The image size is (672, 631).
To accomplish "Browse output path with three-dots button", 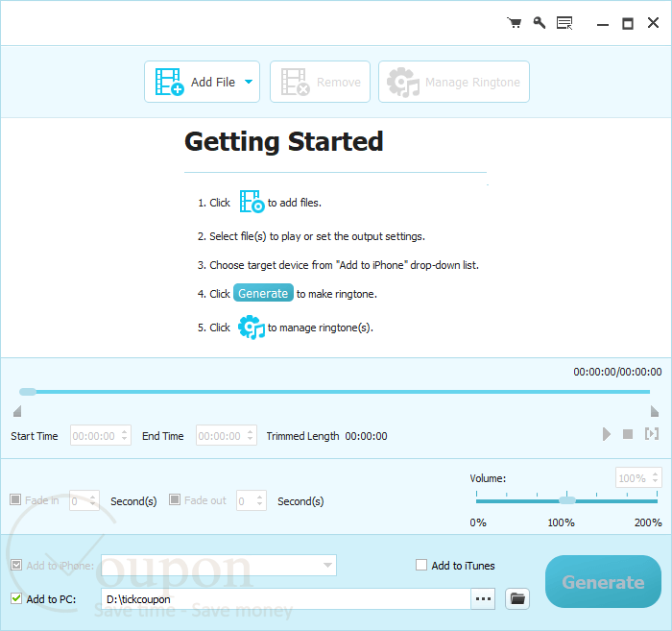I will point(483,599).
